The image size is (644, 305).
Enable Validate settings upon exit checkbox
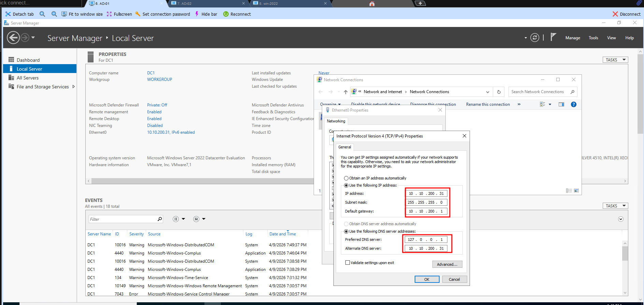(347, 263)
